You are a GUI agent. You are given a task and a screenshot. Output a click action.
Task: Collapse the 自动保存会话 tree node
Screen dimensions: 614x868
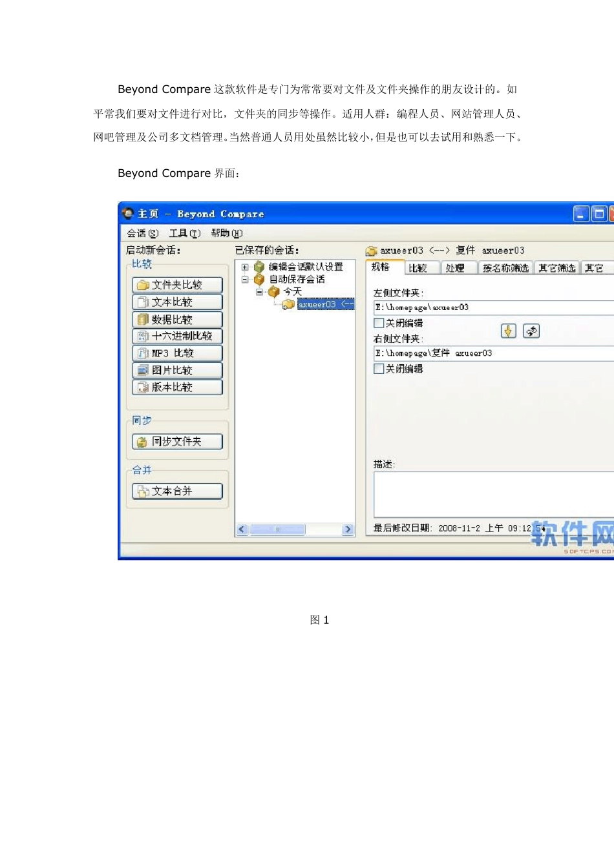click(x=245, y=280)
